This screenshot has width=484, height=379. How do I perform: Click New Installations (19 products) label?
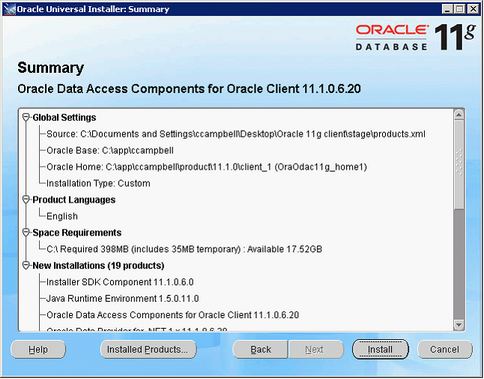coord(98,265)
